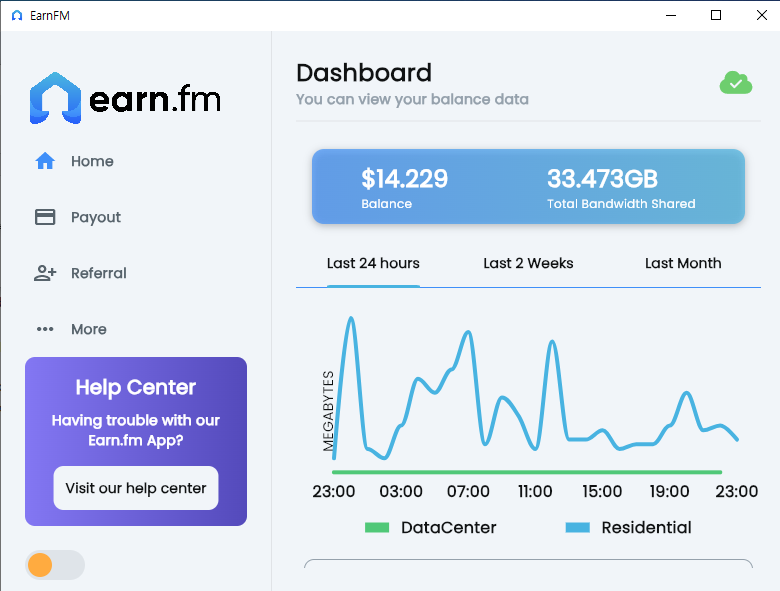Click the Total Bandwidth Shared label

click(x=621, y=204)
